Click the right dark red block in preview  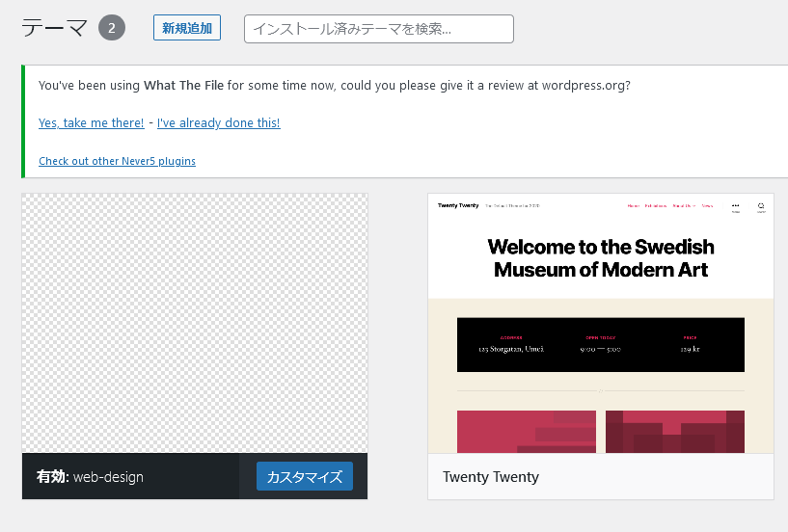(x=675, y=431)
